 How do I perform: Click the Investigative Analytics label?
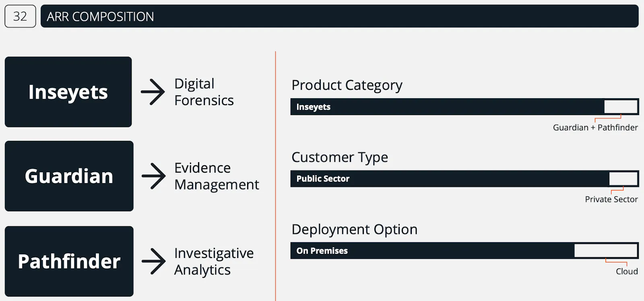pos(214,262)
